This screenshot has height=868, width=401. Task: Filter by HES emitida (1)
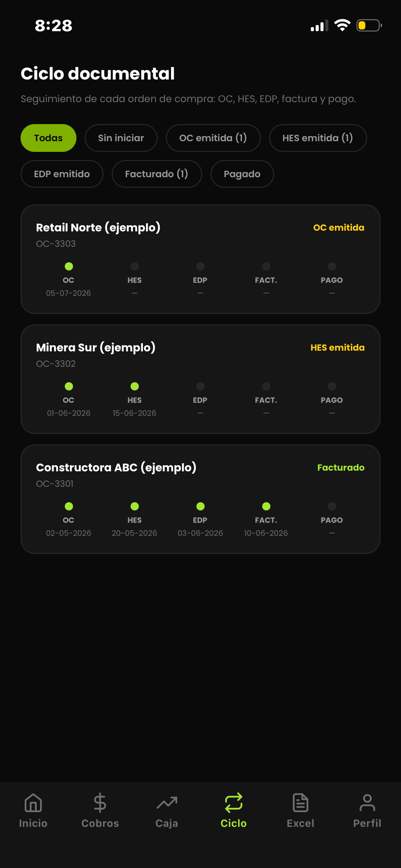(318, 138)
